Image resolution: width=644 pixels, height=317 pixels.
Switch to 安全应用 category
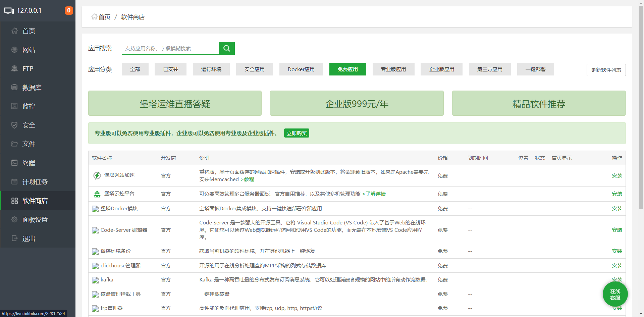pos(255,69)
